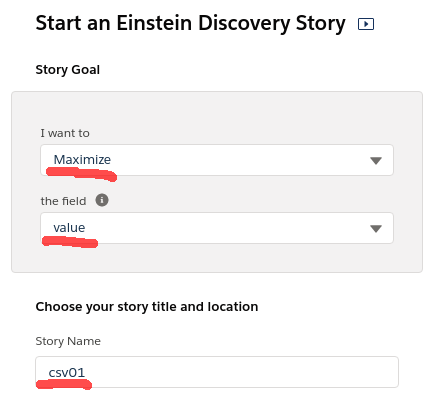432x401 pixels.
Task: Click 'Choose your story title and location' heading
Action: pos(147,307)
